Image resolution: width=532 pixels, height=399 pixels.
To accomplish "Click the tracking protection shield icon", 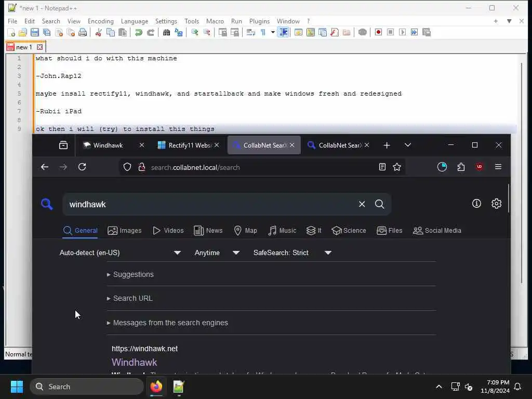I will [x=127, y=167].
